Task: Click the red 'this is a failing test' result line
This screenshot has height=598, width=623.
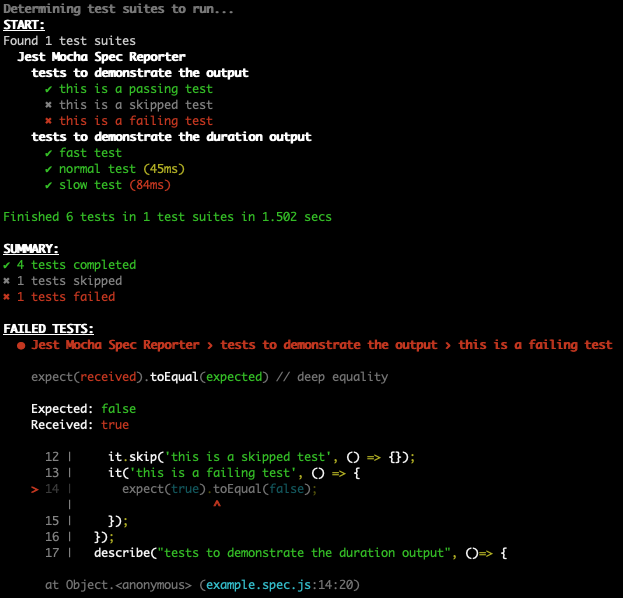Action: point(136,121)
